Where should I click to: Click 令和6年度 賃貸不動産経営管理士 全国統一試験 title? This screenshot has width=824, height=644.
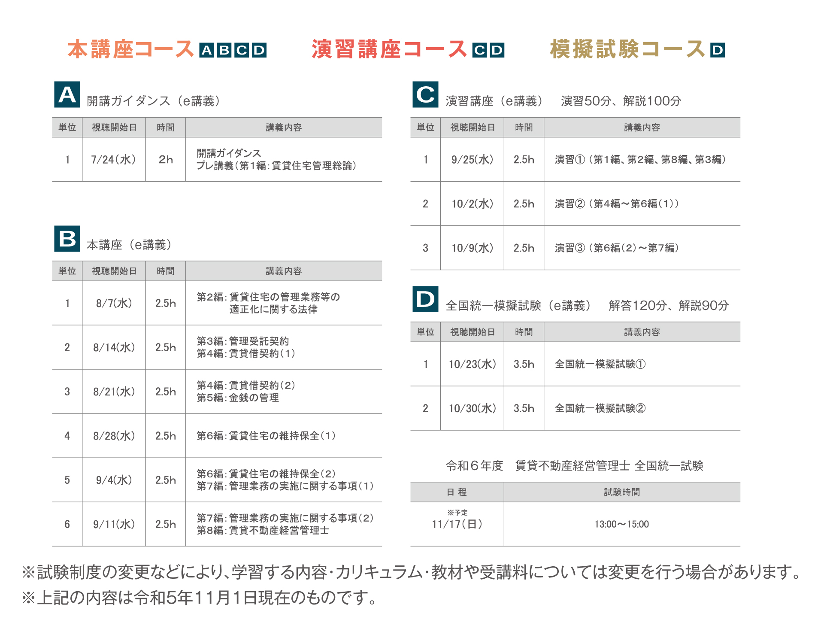(575, 466)
